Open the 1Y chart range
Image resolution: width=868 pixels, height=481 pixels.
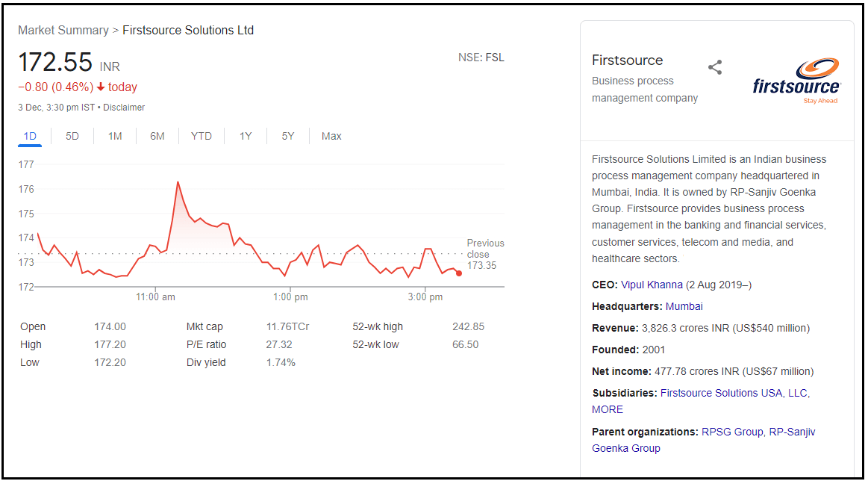click(x=246, y=136)
